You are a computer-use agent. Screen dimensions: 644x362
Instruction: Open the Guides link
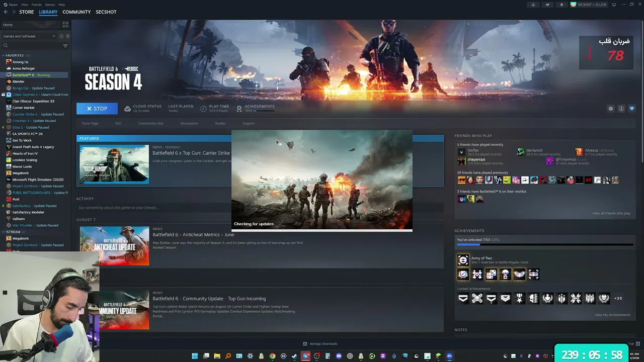pos(220,123)
